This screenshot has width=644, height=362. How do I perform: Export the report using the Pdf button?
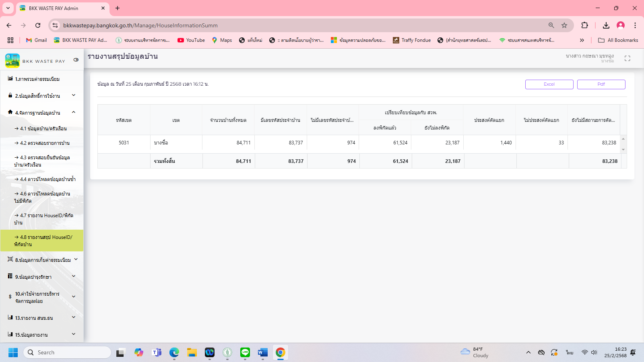601,84
